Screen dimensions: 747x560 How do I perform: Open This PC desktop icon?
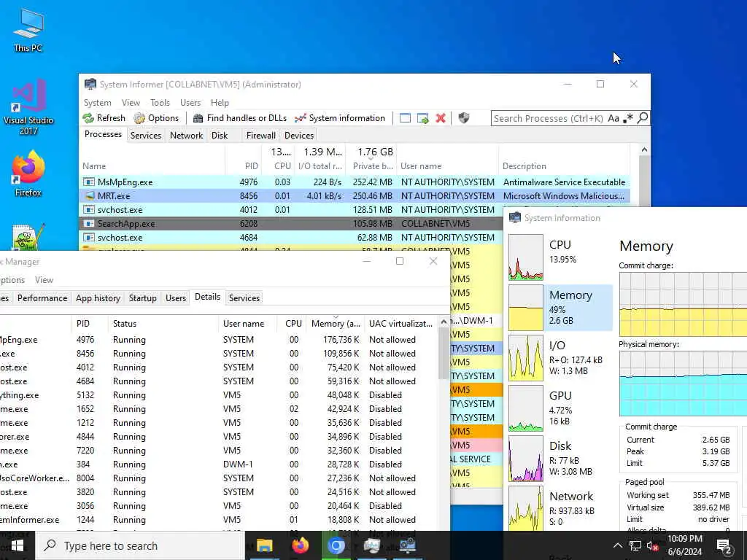(28, 29)
